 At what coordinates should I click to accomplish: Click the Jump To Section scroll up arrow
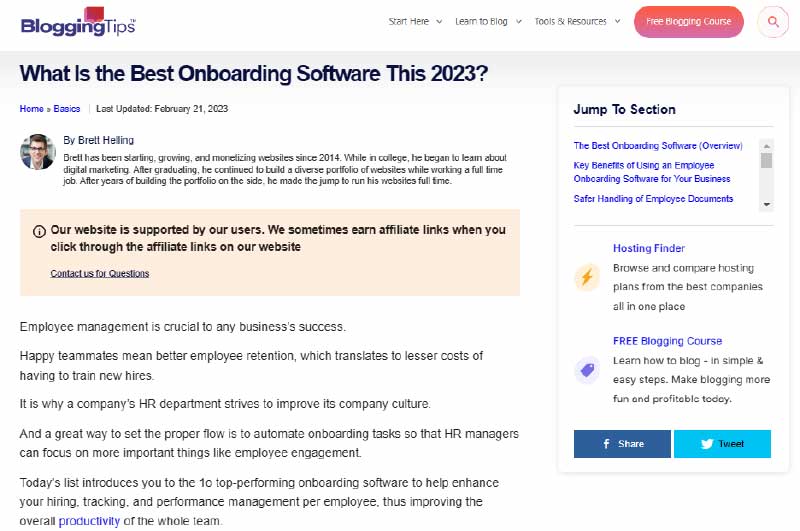point(766,146)
